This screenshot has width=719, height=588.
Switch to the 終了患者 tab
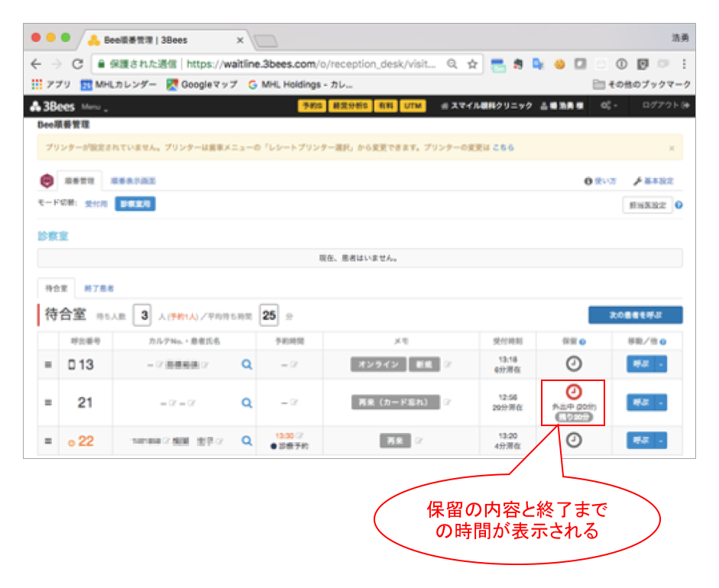pyautogui.click(x=99, y=288)
